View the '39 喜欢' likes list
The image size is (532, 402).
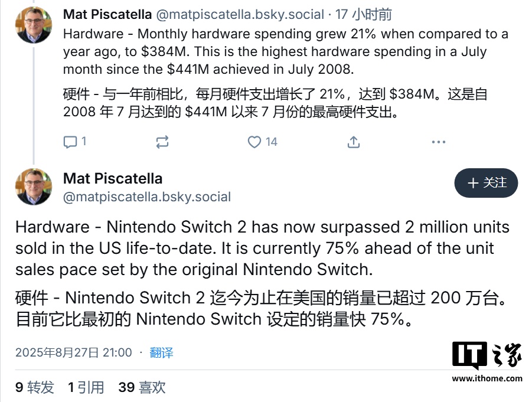click(142, 387)
